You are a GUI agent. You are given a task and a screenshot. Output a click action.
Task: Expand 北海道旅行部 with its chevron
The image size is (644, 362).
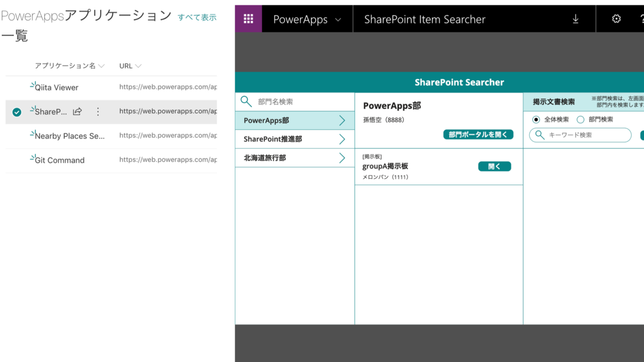[342, 158]
